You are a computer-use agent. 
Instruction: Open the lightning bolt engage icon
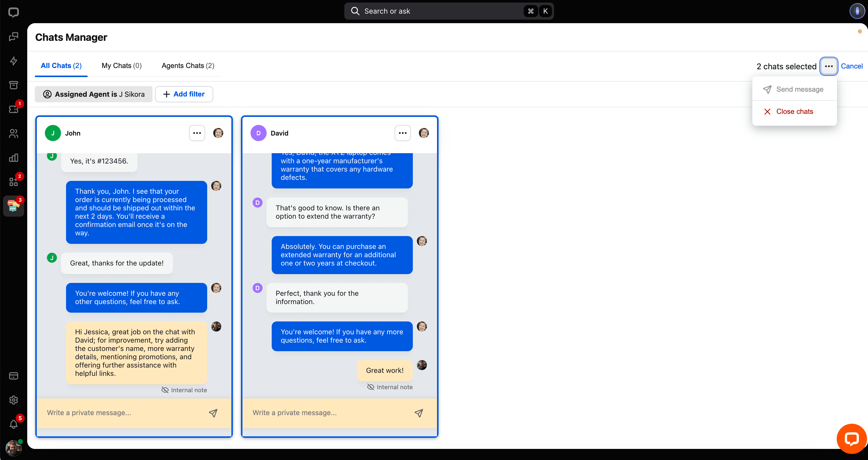coord(13,61)
